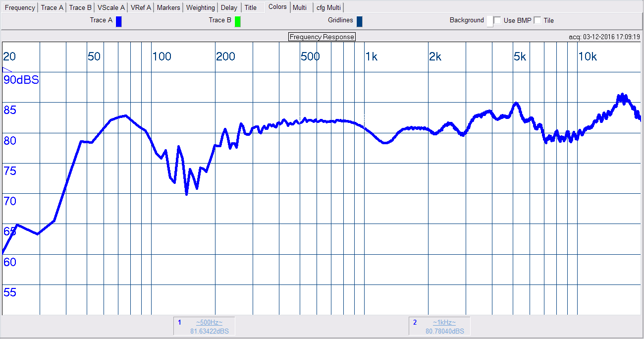The width and height of the screenshot is (644, 339).
Task: Click the white Background color swatch
Action: (x=490, y=21)
